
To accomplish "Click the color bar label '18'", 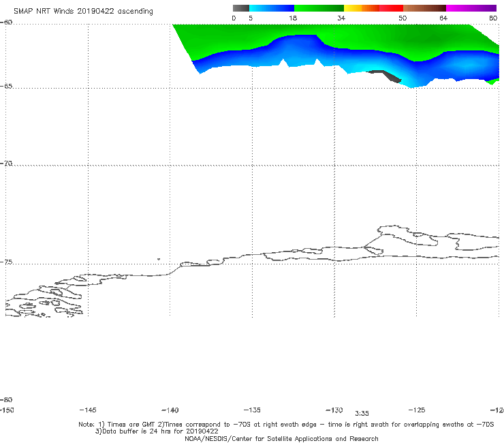I will click(293, 18).
